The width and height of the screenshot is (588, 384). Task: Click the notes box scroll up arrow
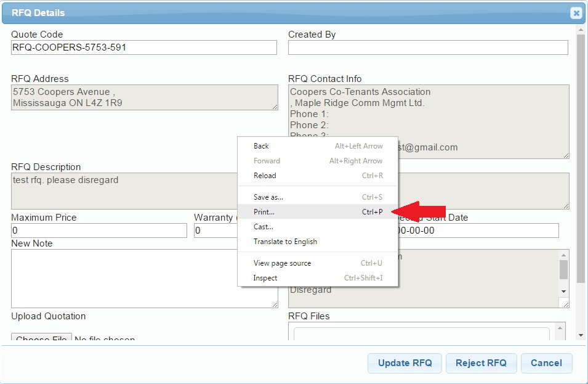[563, 255]
